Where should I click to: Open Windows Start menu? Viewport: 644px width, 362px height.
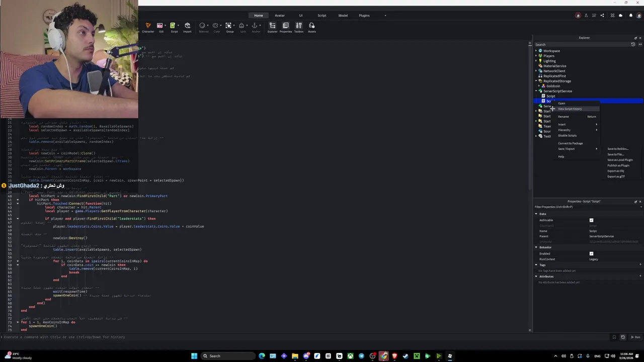(x=194, y=356)
